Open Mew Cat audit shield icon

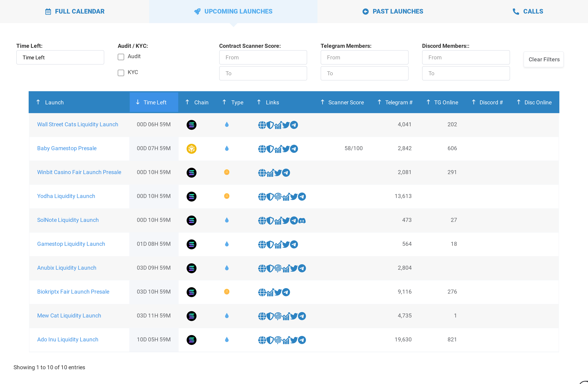pos(270,316)
